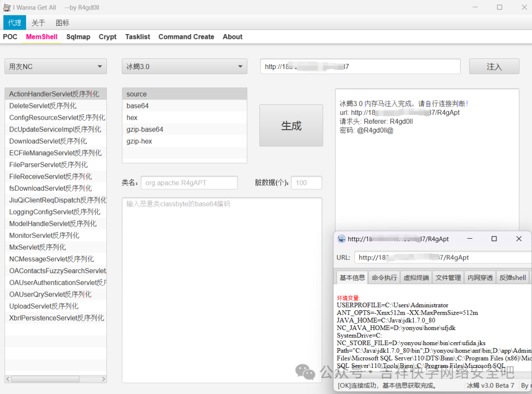Switch to the MemShell tab

[42, 36]
